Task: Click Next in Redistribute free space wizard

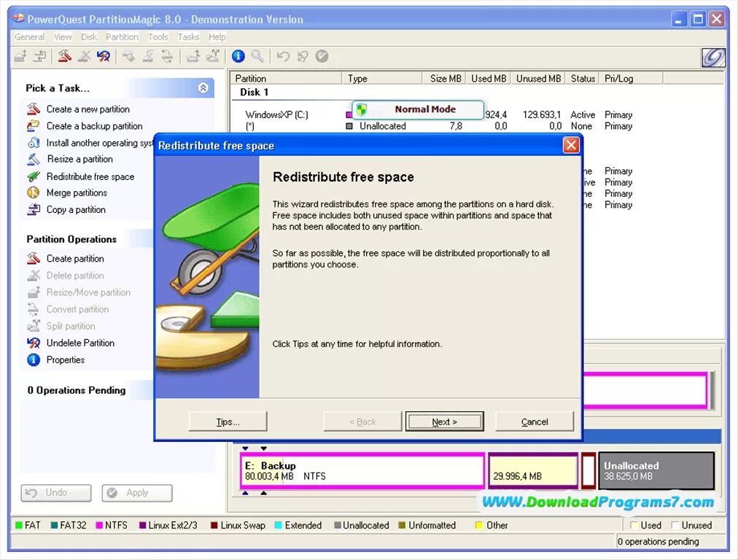Action: coord(444,421)
